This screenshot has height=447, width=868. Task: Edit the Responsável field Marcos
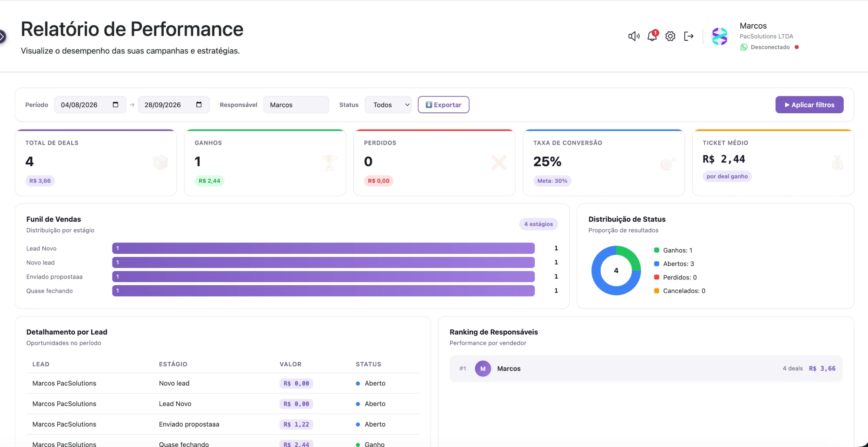296,105
